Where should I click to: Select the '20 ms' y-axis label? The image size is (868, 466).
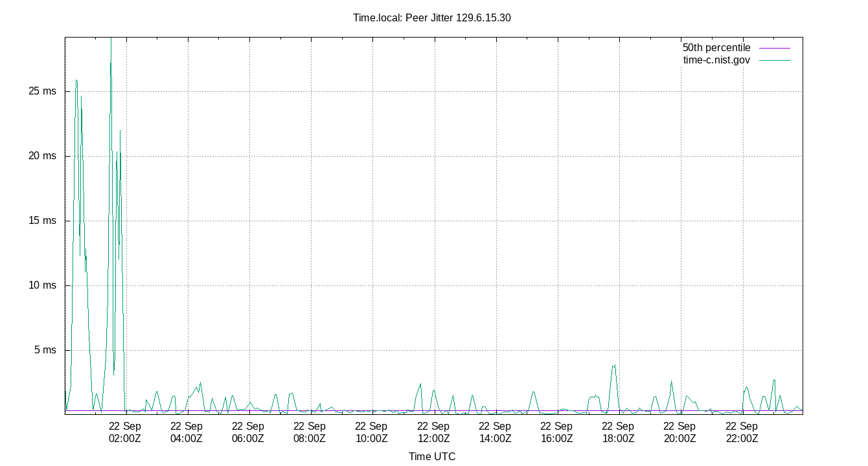pyautogui.click(x=43, y=156)
